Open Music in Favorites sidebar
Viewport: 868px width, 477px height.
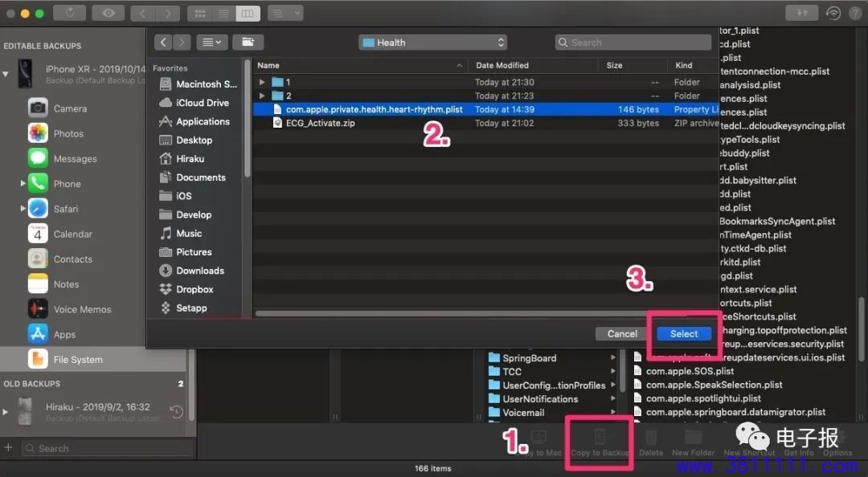point(181,234)
